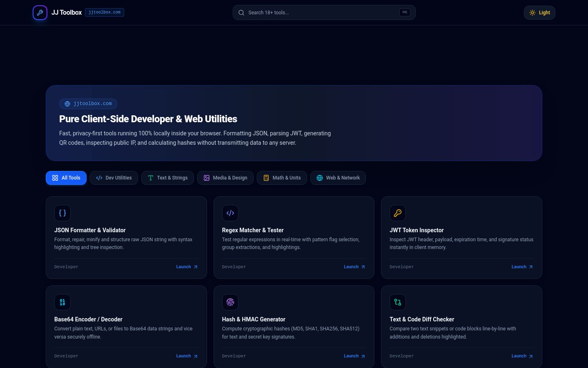Click the arrow icon beside JWT Inspector Launch
This screenshot has width=588, height=368.
tap(531, 267)
